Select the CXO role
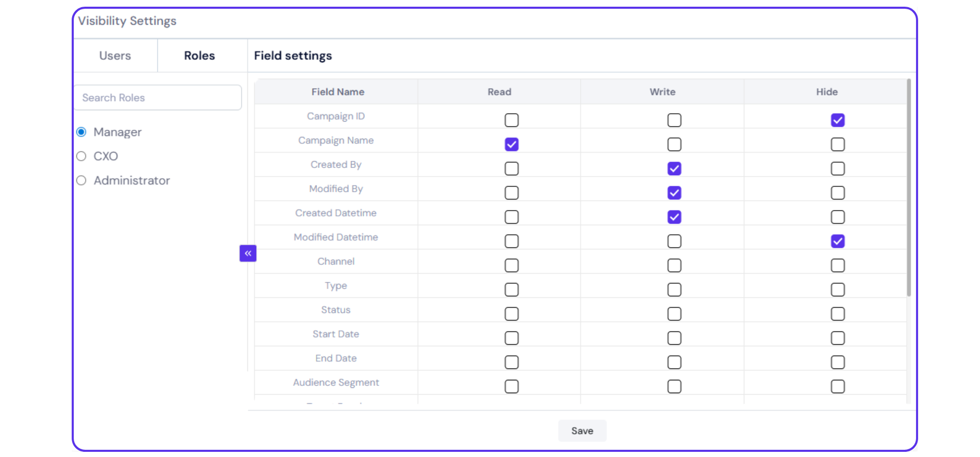980x457 pixels. (x=81, y=156)
